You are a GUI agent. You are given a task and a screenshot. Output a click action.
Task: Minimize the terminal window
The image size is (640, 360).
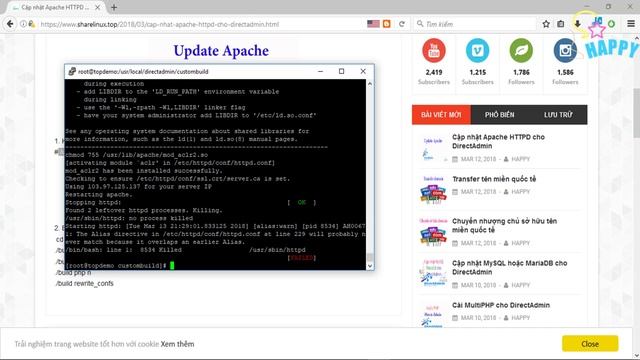click(320, 71)
